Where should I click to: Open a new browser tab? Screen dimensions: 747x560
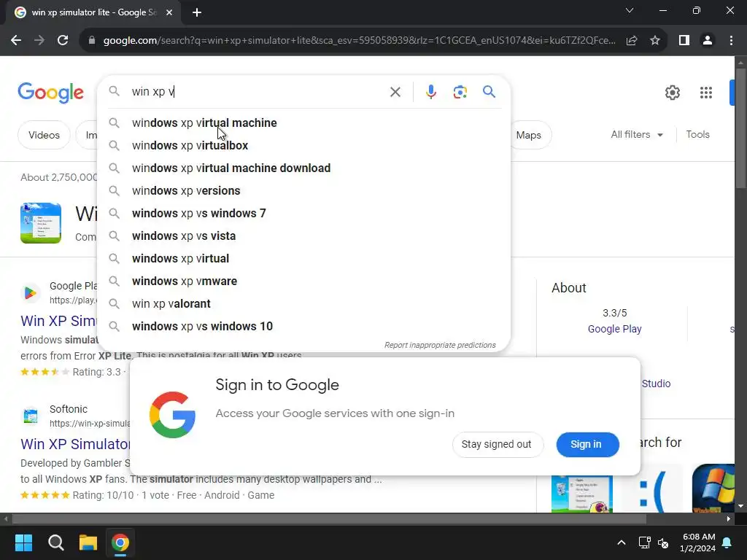click(x=197, y=12)
